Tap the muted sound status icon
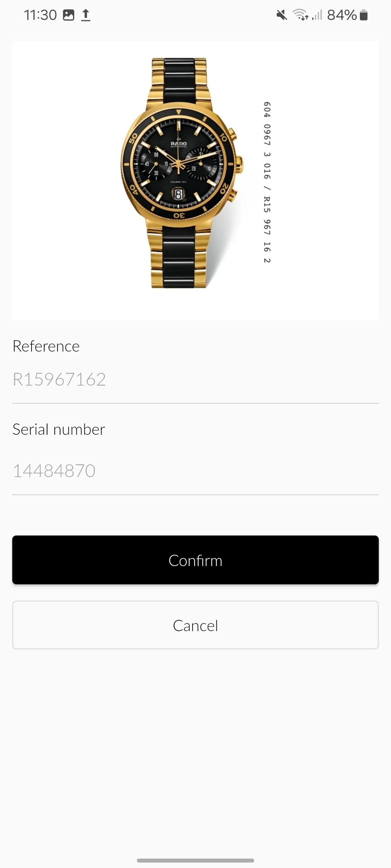The image size is (391, 868). click(282, 15)
